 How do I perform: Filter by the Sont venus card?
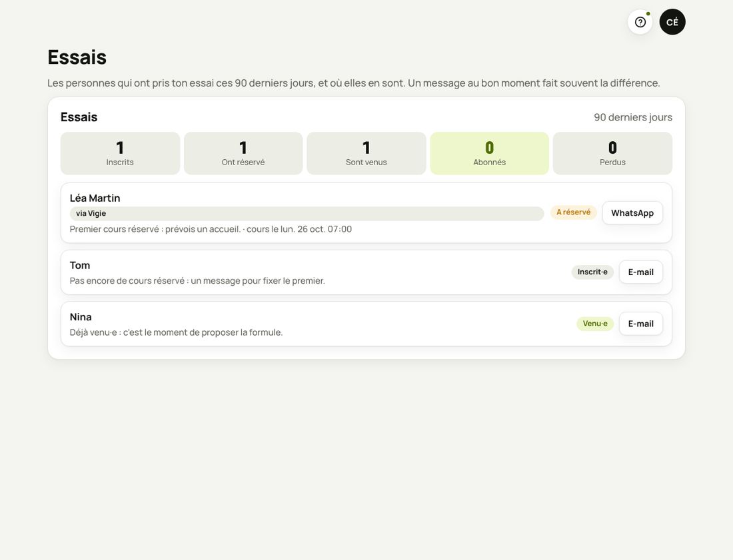click(x=366, y=153)
